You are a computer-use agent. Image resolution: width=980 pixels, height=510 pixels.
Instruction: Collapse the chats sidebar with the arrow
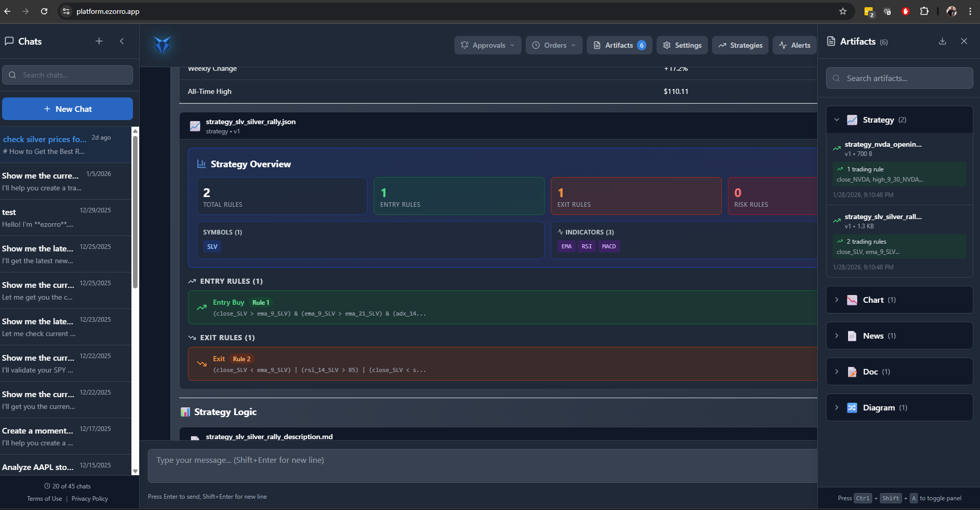(x=122, y=41)
